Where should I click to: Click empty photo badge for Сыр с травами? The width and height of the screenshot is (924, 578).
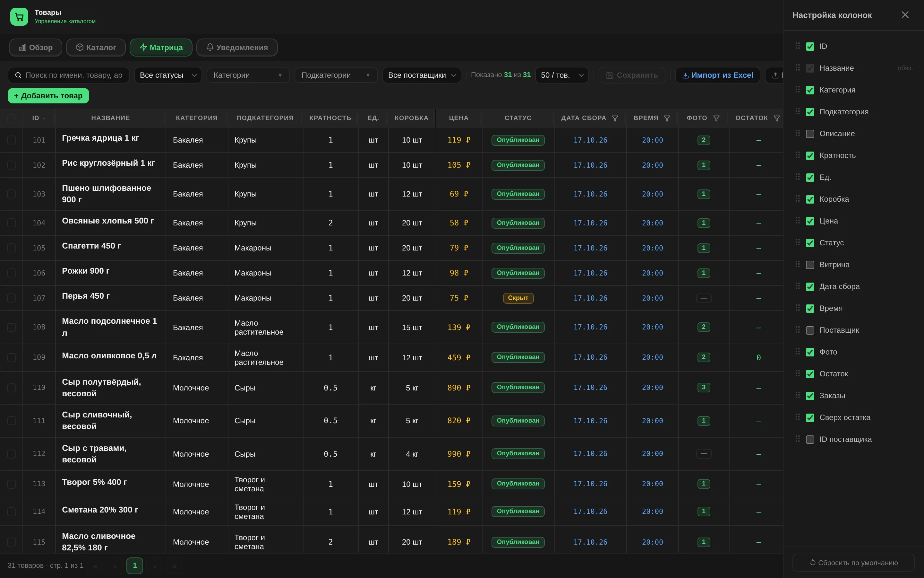[703, 453]
